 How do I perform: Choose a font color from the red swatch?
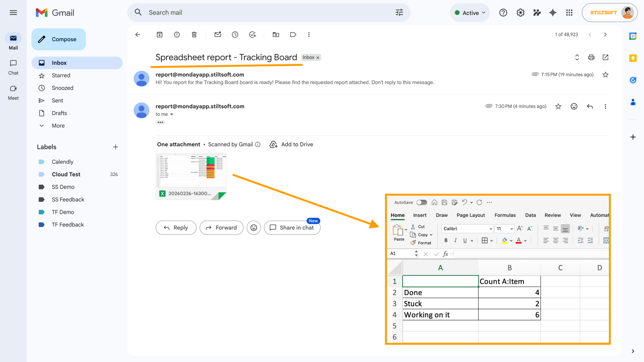coord(519,240)
